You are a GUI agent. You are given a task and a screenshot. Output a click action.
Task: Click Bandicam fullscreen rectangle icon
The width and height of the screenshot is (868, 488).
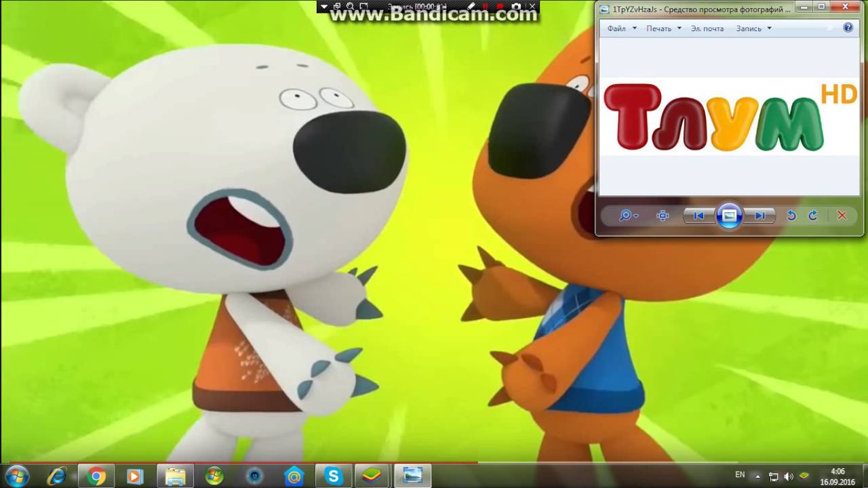pyautogui.click(x=364, y=7)
